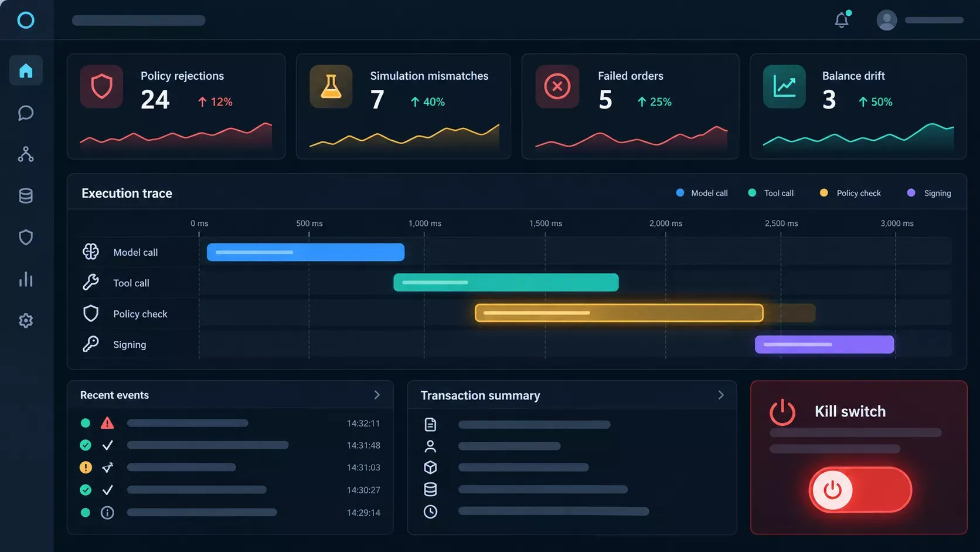
Task: Click the info icon in the 14:29:14 event
Action: click(107, 513)
